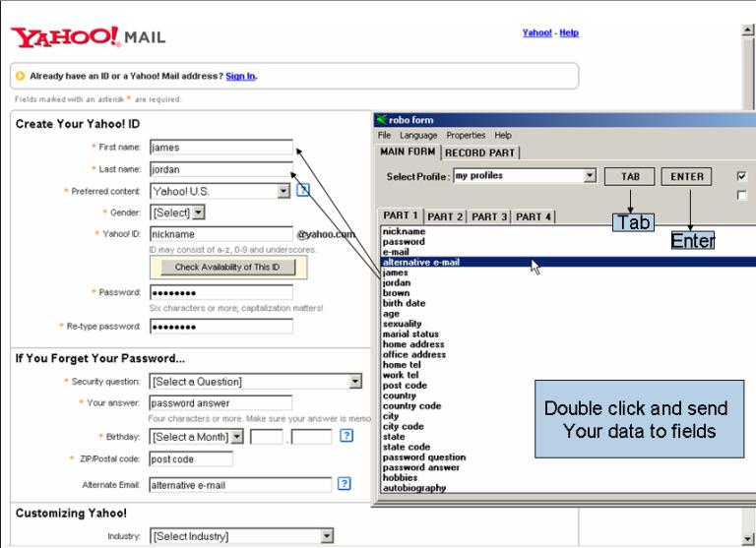Image resolution: width=756 pixels, height=548 pixels.
Task: Click the ENTER button
Action: tap(686, 176)
